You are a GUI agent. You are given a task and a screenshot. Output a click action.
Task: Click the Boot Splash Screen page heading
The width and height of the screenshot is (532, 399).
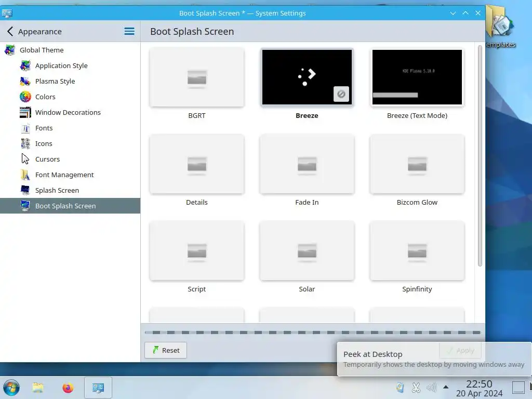[192, 31]
